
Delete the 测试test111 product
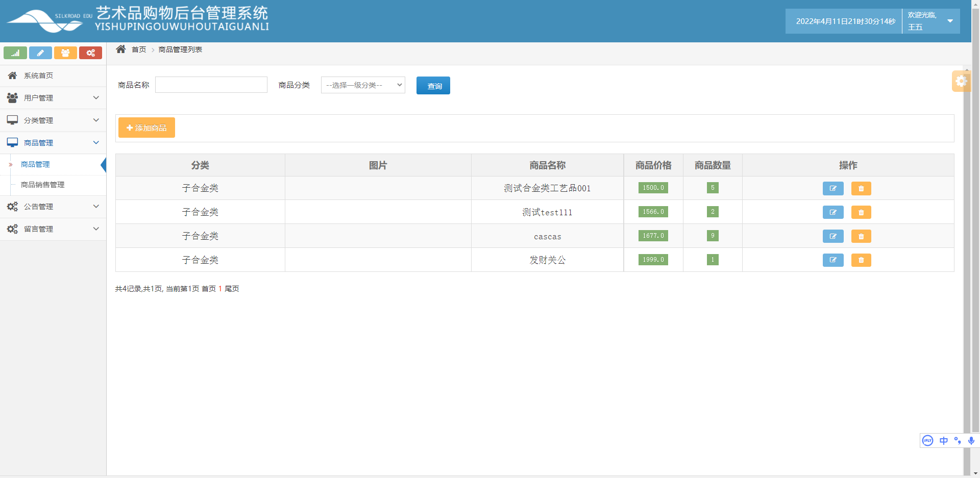point(861,212)
